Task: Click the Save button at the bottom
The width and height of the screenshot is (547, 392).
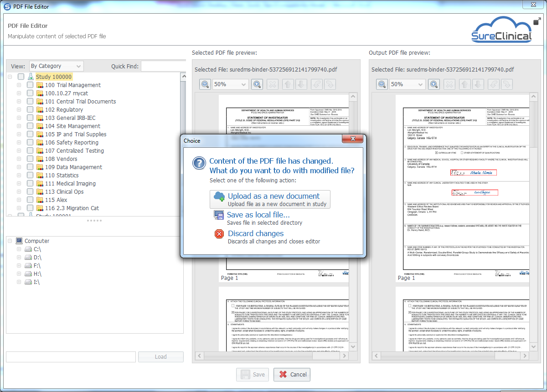Action: [253, 374]
